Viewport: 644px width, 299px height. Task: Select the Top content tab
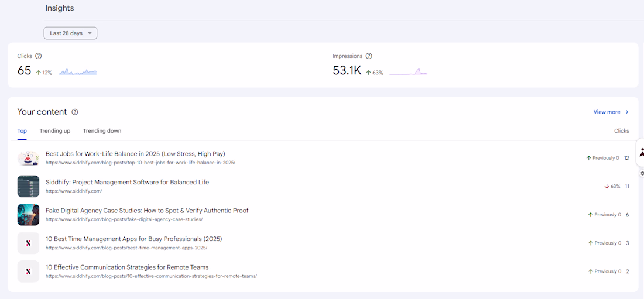(x=22, y=131)
